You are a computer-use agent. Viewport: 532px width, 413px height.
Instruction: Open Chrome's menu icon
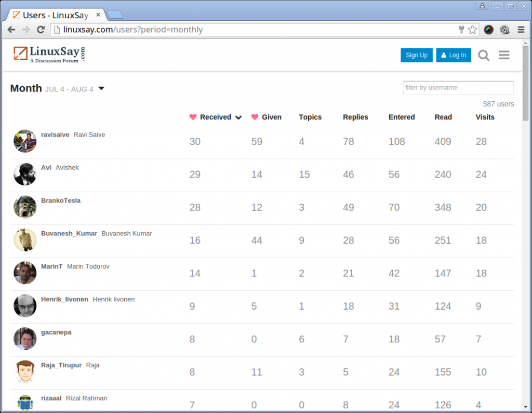coord(521,30)
